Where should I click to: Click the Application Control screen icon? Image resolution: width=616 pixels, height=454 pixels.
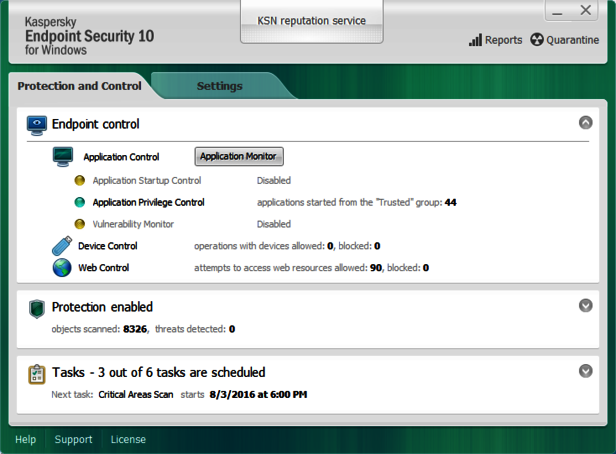64,156
